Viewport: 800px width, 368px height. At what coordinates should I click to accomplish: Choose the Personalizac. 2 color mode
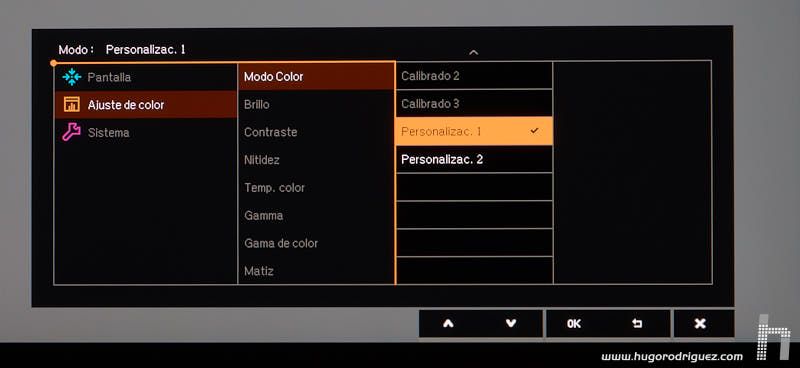(x=474, y=159)
